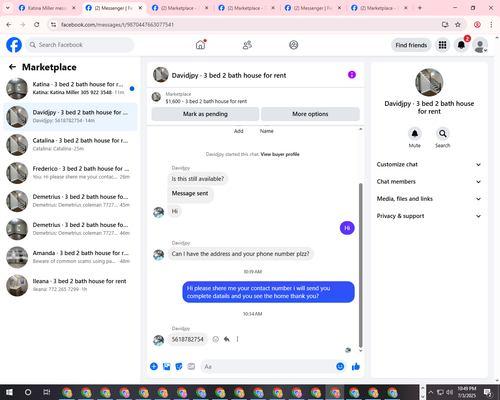The height and width of the screenshot is (400, 500).
Task: Open Windows action center notifications icon
Action: (487, 392)
